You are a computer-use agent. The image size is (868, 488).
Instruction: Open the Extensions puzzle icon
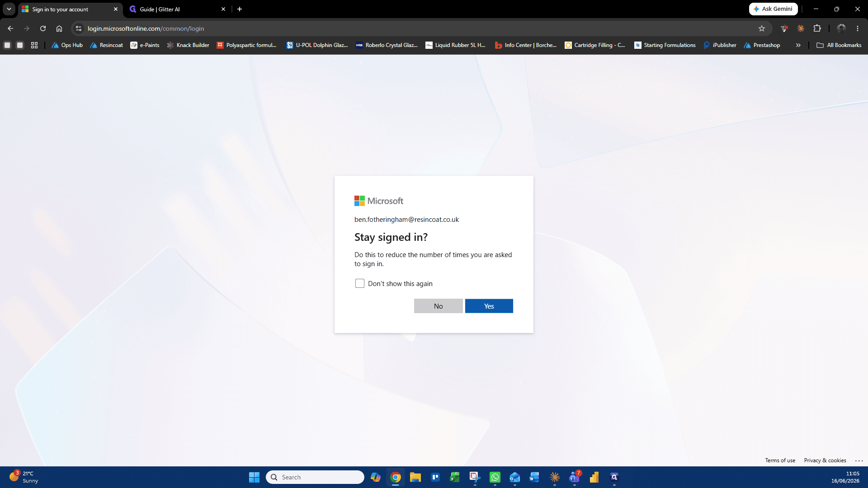pyautogui.click(x=817, y=28)
